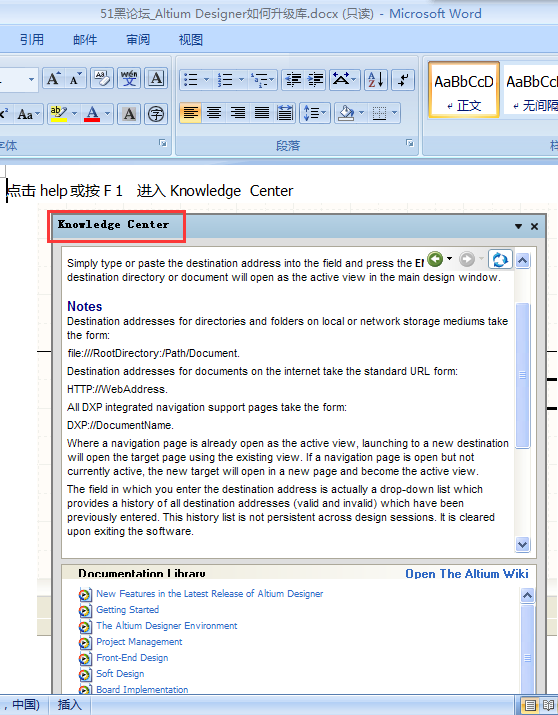558x715 pixels.
Task: Apply yellow text highlight color
Action: (59, 114)
